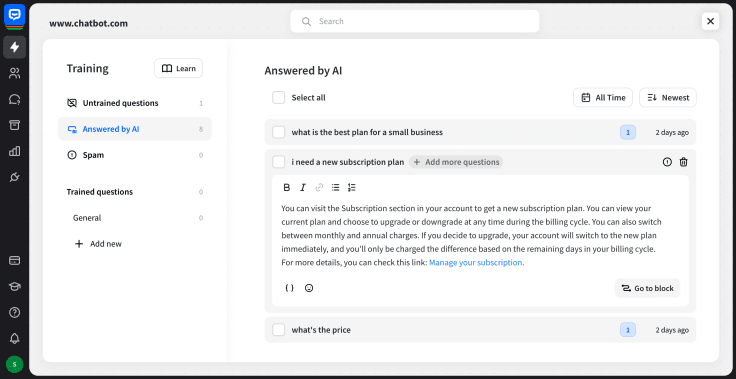Viewport: 736px width, 379px height.
Task: Open the Spam category
Action: 135,155
